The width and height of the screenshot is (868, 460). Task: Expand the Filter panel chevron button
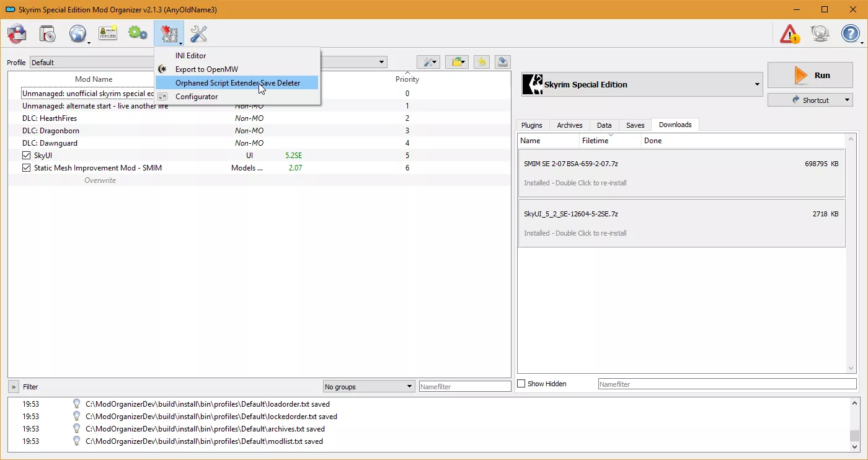pyautogui.click(x=13, y=387)
